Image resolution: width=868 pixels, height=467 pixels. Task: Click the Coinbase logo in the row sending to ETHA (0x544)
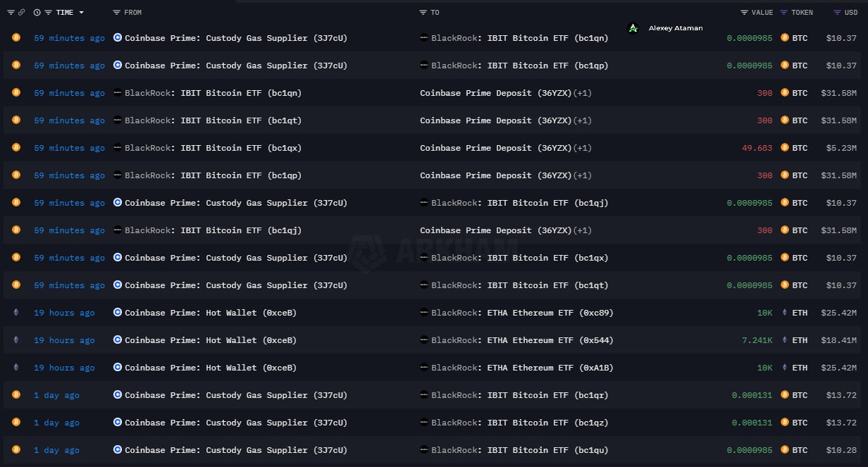[118, 340]
